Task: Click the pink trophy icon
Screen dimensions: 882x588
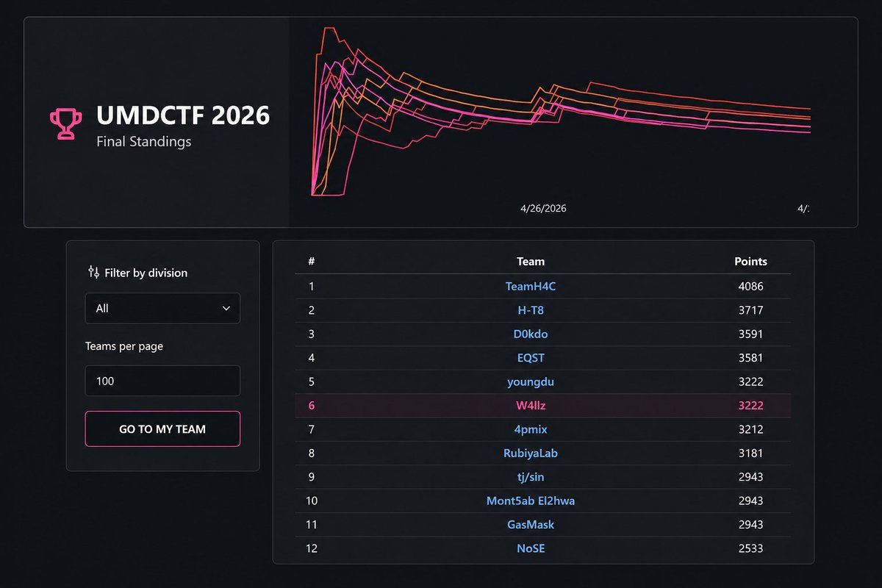Action: click(x=65, y=124)
